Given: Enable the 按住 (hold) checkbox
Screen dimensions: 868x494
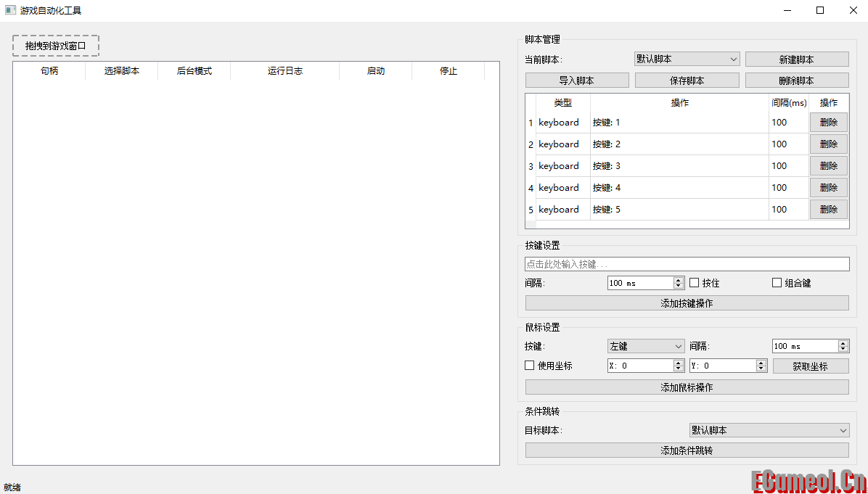Looking at the screenshot, I should 695,283.
